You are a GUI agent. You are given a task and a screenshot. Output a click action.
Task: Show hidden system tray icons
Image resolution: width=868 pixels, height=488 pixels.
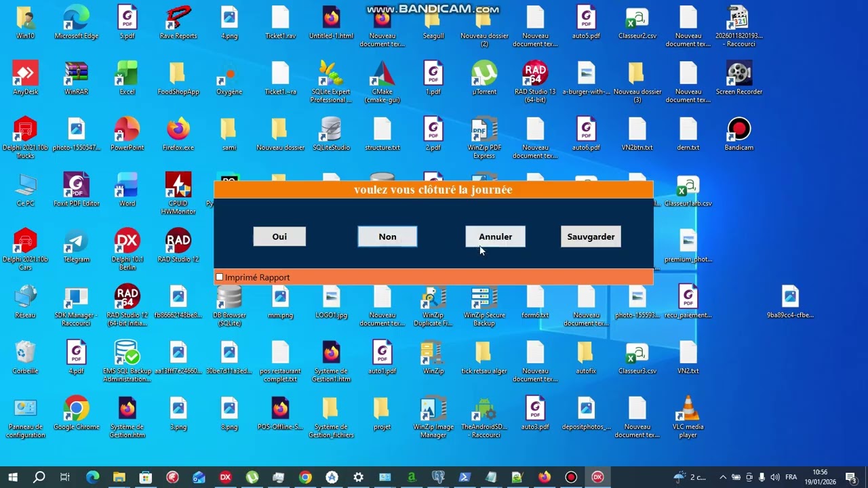coord(723,477)
